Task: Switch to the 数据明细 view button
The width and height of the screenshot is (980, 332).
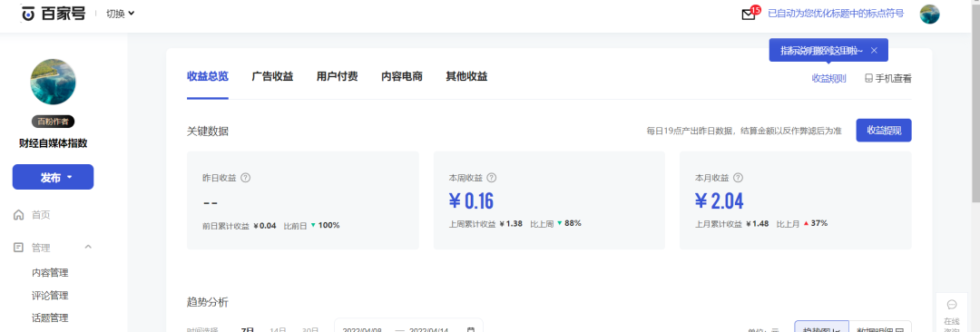Action: [880, 327]
